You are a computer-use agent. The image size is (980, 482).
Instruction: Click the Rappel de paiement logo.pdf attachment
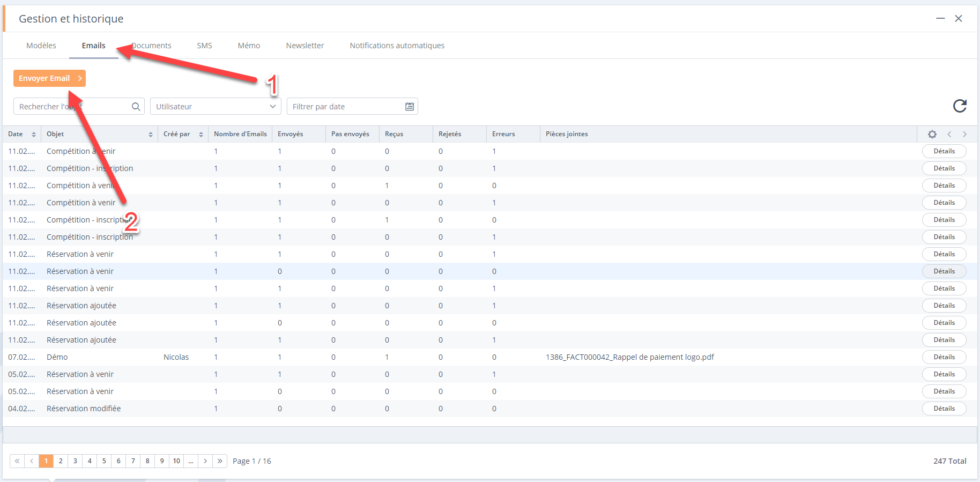click(x=630, y=357)
